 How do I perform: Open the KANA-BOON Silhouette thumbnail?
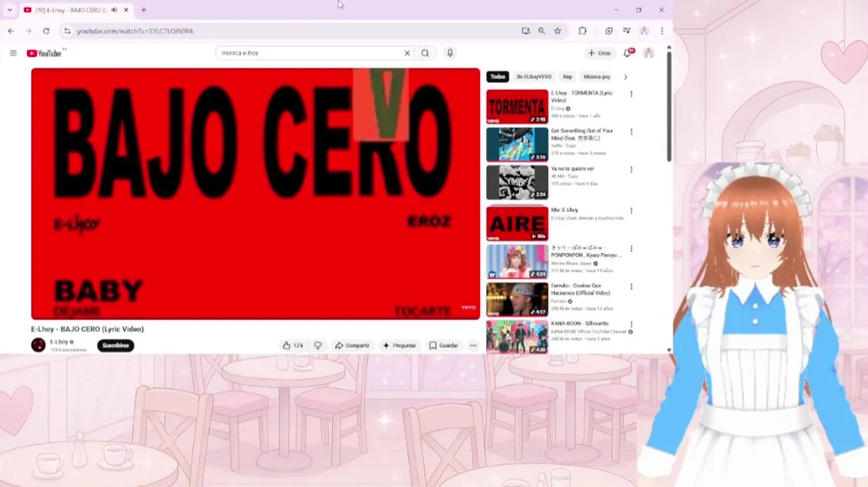[517, 337]
